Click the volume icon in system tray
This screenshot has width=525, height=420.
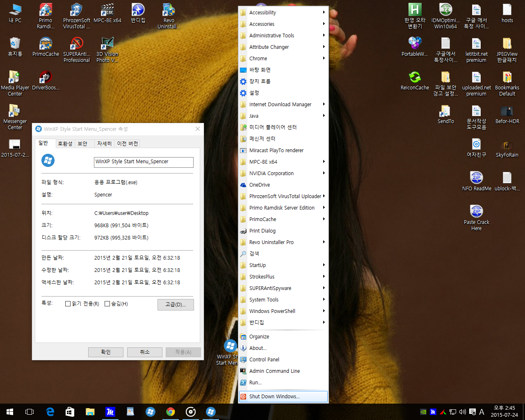click(x=463, y=412)
